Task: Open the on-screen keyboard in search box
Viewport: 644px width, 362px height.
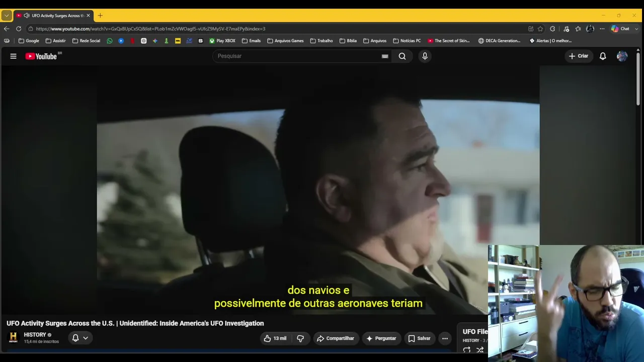Action: pos(385,56)
